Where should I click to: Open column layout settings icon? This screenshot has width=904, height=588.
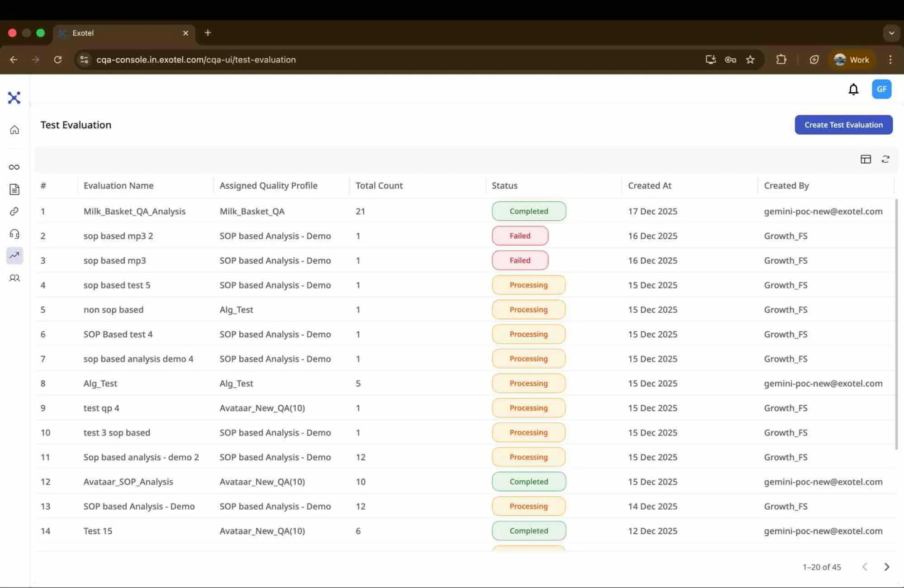coord(866,159)
